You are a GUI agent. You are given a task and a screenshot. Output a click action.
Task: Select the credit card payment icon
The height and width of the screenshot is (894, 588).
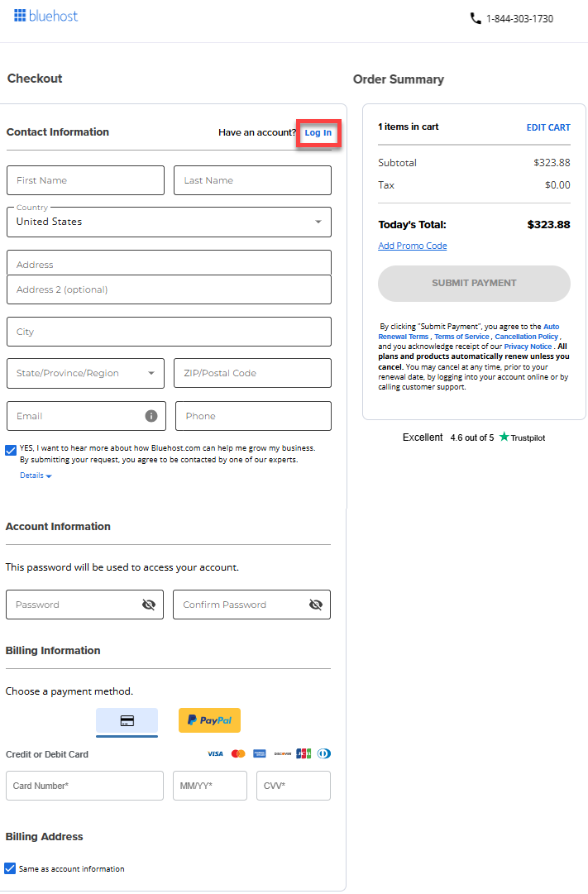click(127, 720)
